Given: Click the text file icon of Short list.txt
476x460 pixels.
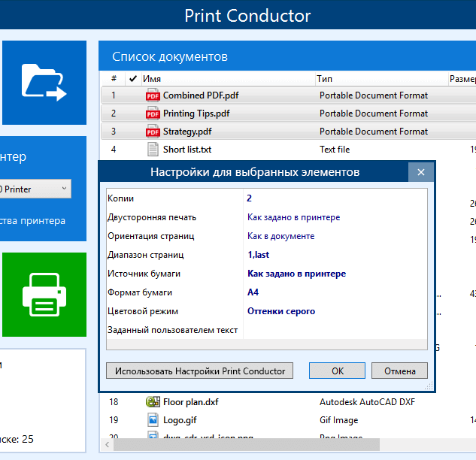Looking at the screenshot, I should click(x=153, y=150).
